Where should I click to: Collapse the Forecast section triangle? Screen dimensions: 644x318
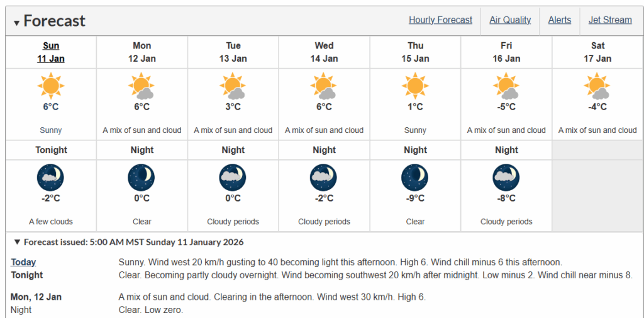pyautogui.click(x=17, y=22)
